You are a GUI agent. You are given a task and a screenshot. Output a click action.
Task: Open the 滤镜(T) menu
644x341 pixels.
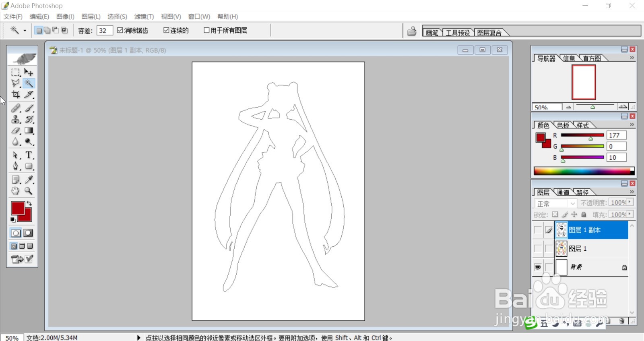pyautogui.click(x=144, y=17)
